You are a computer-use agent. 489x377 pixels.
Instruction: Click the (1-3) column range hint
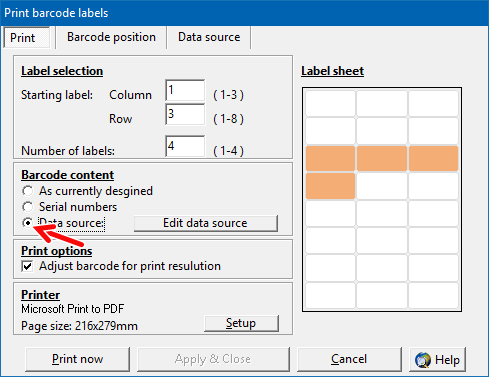[x=229, y=95]
